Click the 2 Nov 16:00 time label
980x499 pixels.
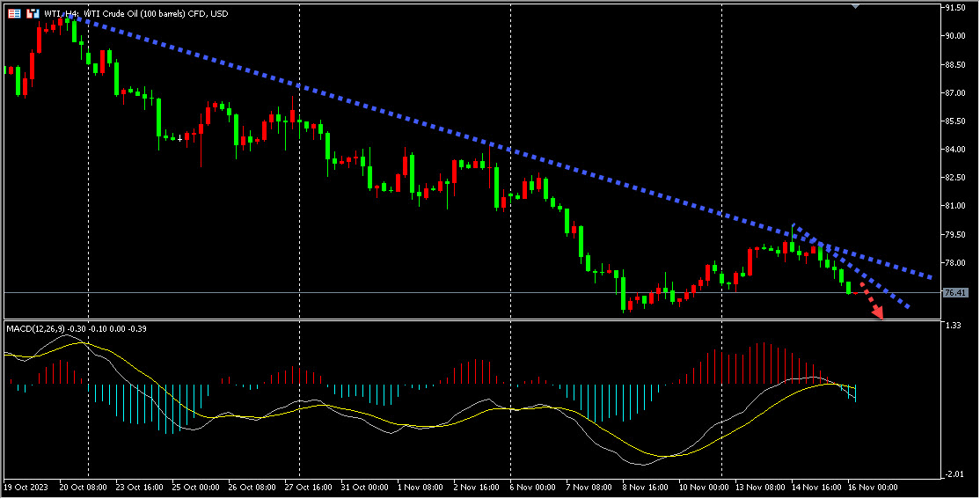[x=477, y=488]
